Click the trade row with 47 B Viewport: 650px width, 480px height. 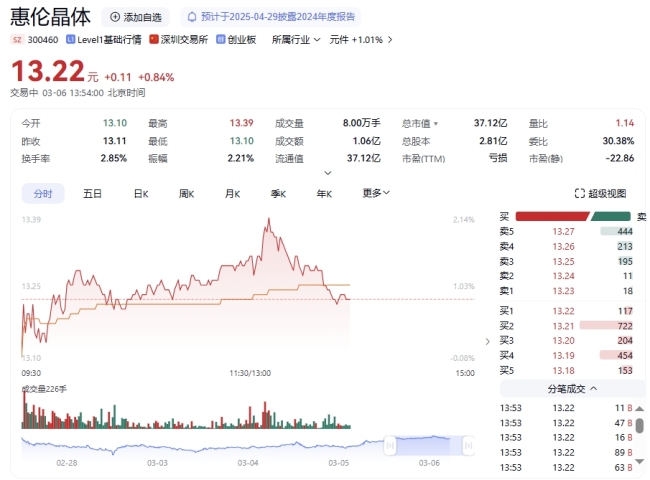(x=567, y=423)
